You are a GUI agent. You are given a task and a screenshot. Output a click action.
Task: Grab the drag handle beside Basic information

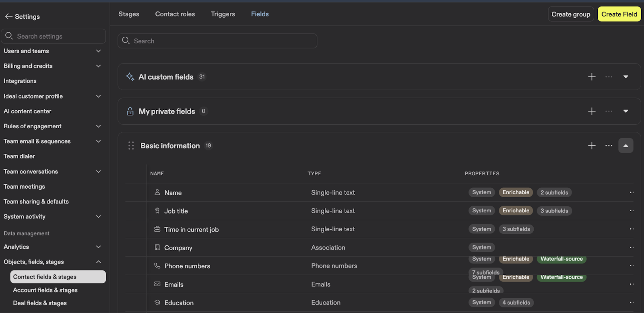click(131, 146)
